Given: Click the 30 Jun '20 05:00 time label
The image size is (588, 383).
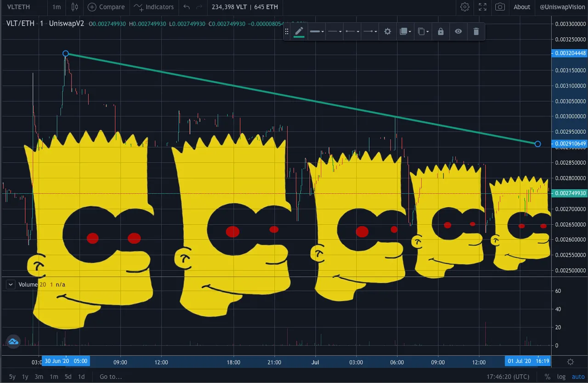Looking at the screenshot, I should tap(66, 361).
